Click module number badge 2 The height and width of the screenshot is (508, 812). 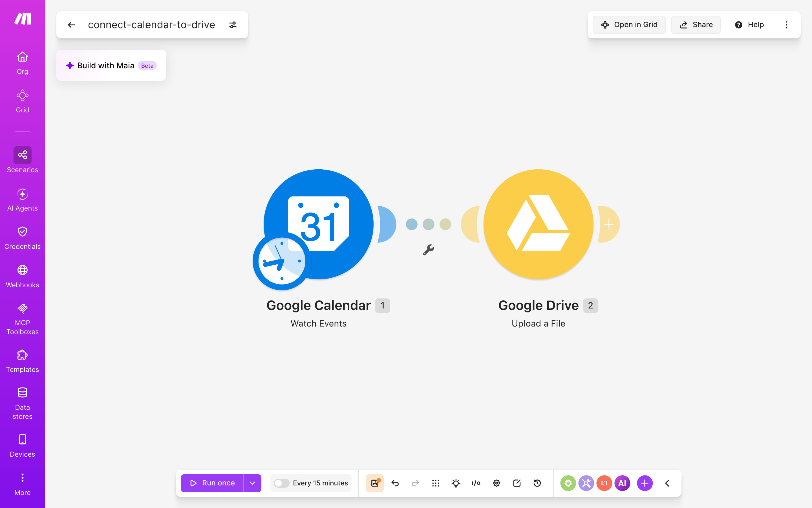[x=591, y=305]
